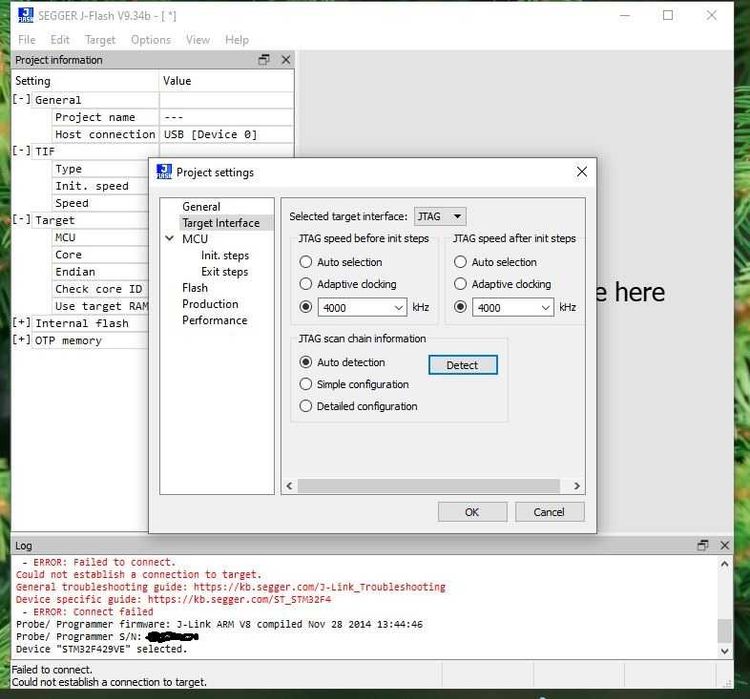Select Auto selection for speed before init
Viewport: 750px width, 699px height.
pos(306,262)
